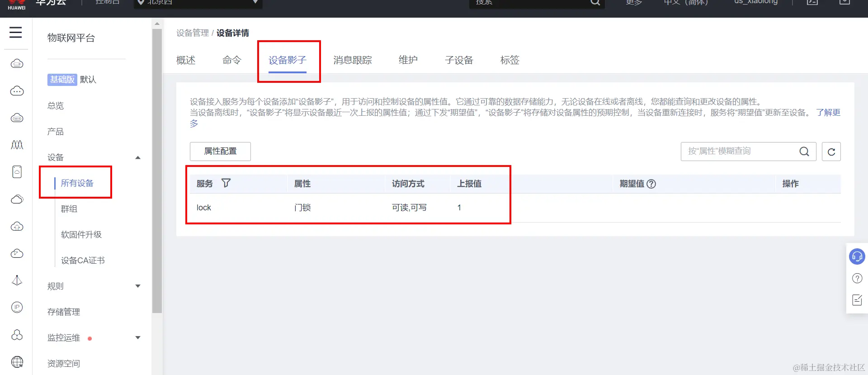Image resolution: width=868 pixels, height=375 pixels.
Task: Click the cloud with three dots icon
Action: [17, 91]
